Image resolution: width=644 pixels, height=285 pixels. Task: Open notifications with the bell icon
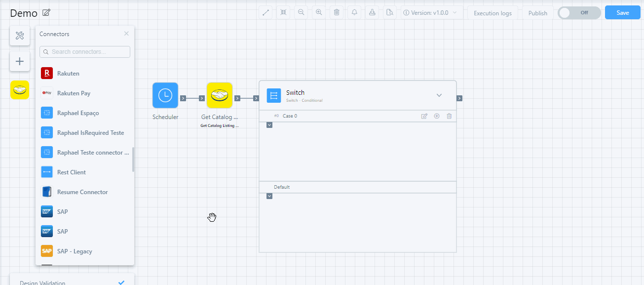[354, 12]
